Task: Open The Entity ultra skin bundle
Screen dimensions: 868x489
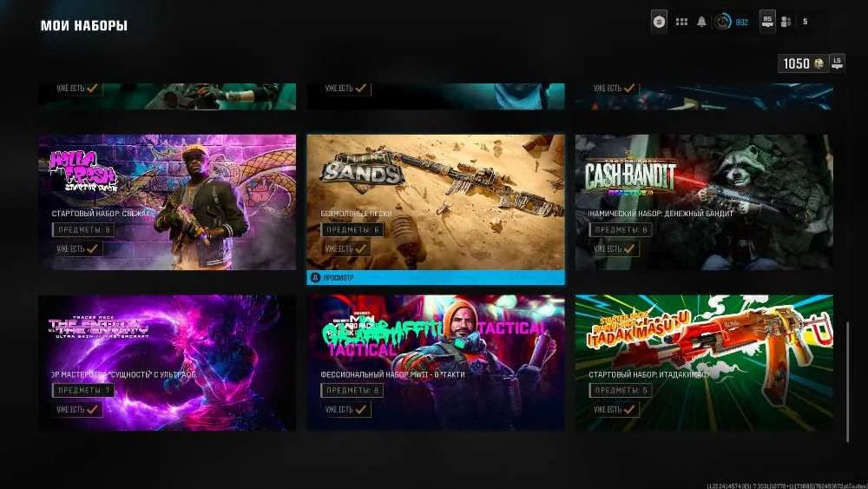Action: coord(168,363)
